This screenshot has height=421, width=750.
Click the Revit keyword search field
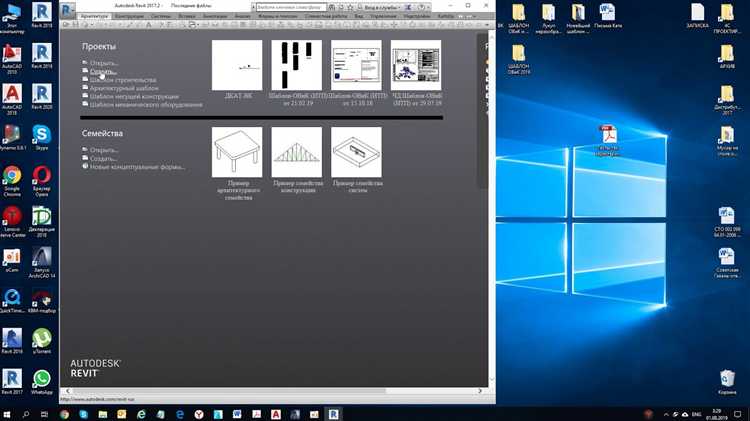coord(291,7)
